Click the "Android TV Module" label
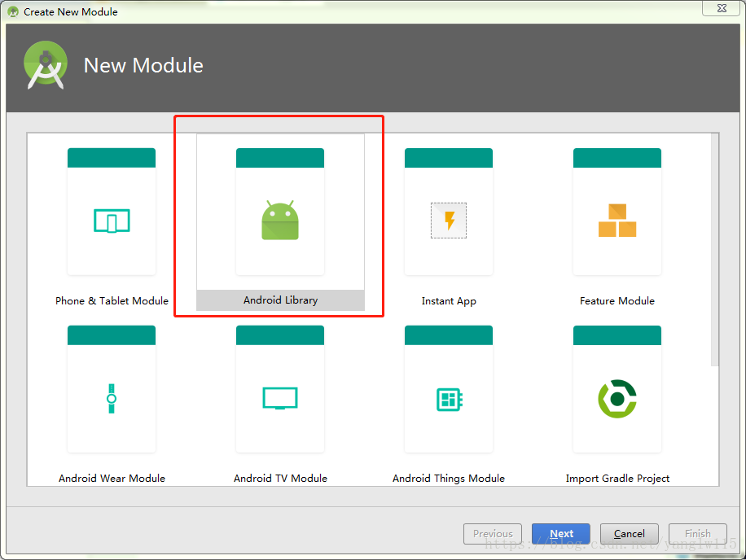Viewport: 746px width, 560px height. click(280, 479)
